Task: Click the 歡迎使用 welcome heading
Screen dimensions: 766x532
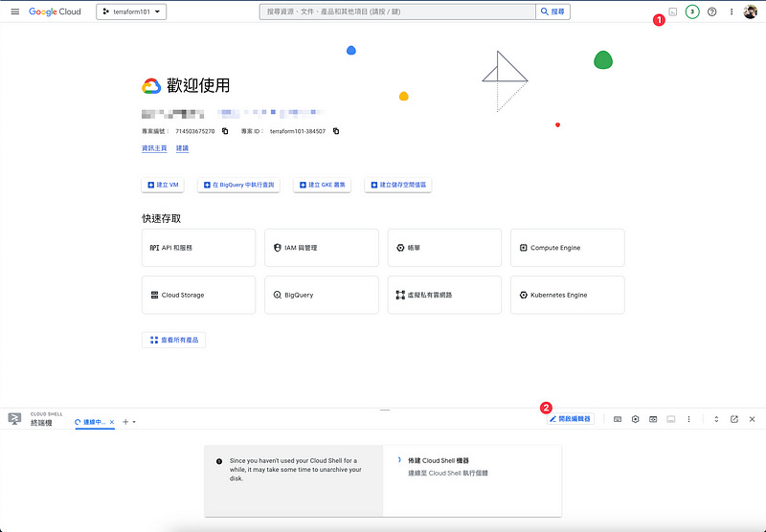Action: tap(198, 85)
